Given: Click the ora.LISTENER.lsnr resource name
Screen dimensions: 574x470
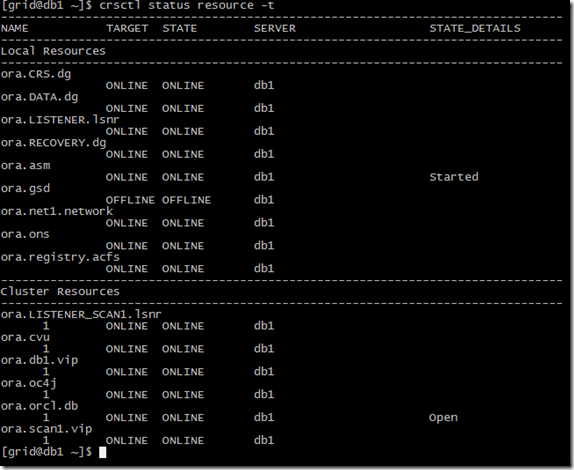Looking at the screenshot, I should pos(60,120).
